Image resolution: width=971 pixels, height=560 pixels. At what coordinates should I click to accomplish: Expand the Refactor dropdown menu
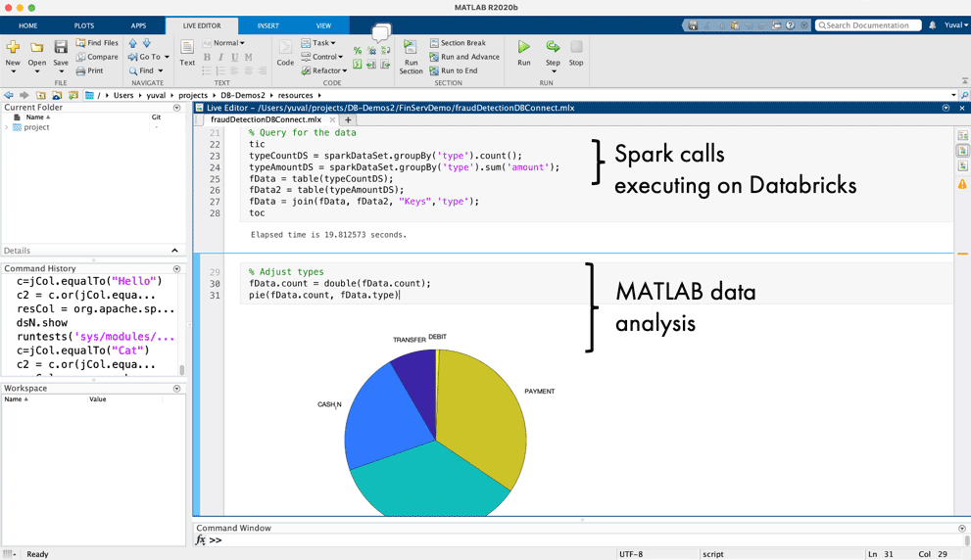324,70
